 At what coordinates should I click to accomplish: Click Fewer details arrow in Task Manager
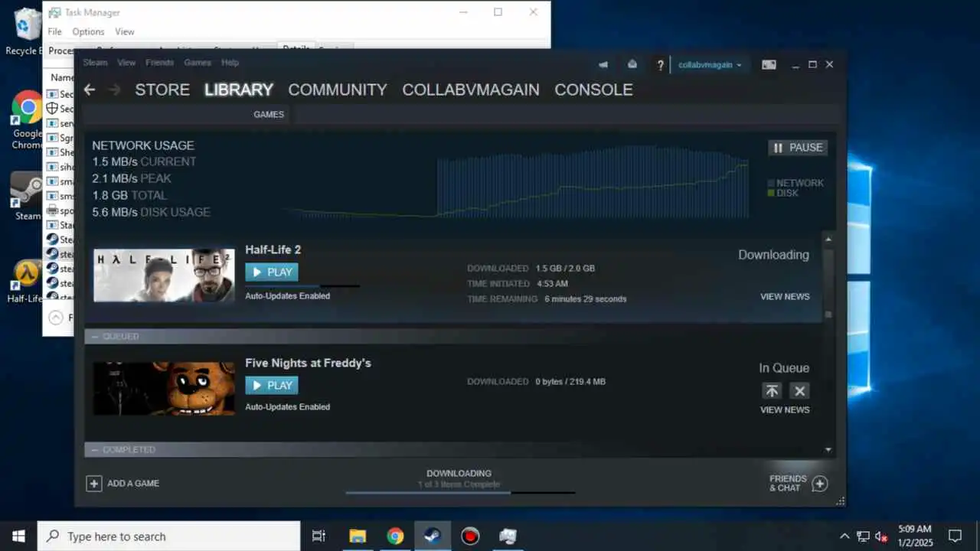55,317
